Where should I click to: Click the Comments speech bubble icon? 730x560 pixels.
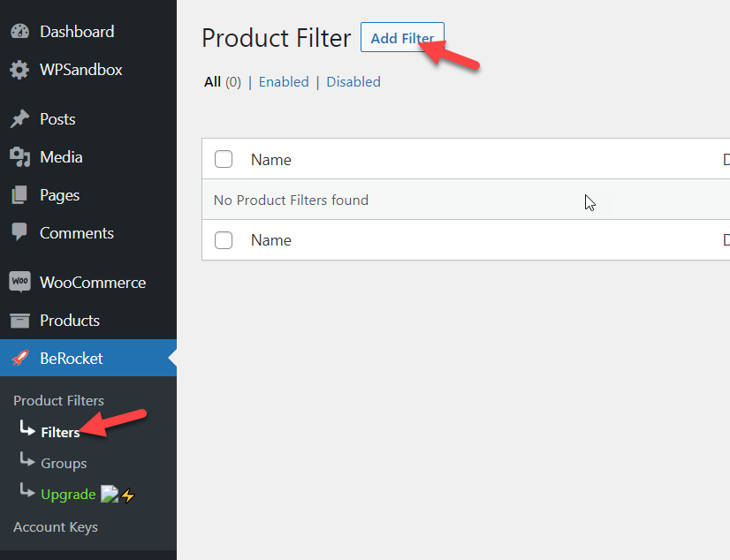click(x=19, y=231)
